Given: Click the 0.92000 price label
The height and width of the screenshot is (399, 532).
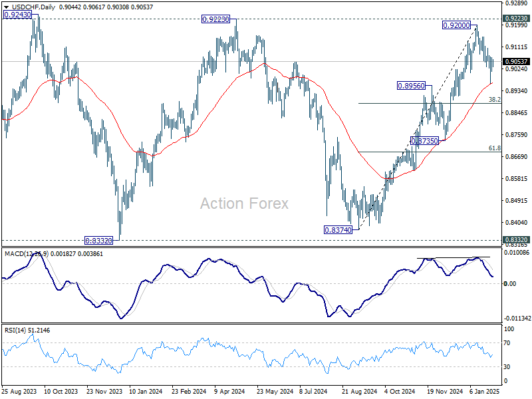Looking at the screenshot, I should coord(457,25).
